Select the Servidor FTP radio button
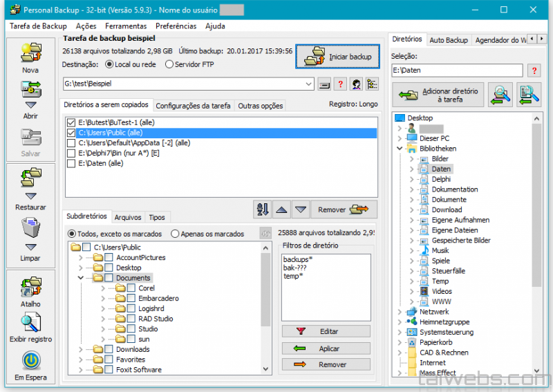The height and width of the screenshot is (392, 553). pos(169,64)
